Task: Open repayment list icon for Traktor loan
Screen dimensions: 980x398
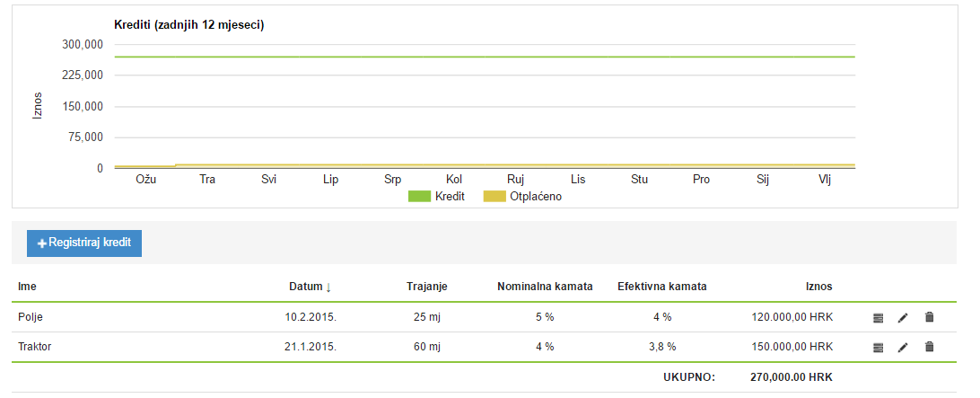Action: (879, 347)
